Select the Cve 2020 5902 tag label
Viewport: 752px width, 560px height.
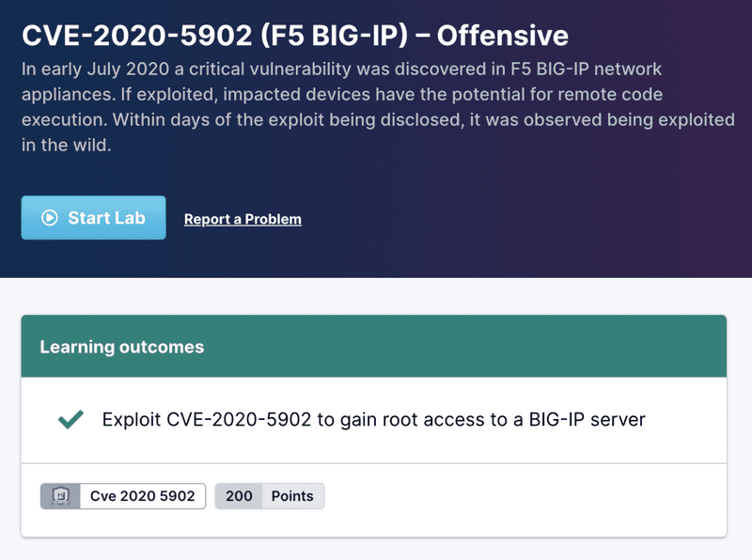pyautogui.click(x=142, y=496)
